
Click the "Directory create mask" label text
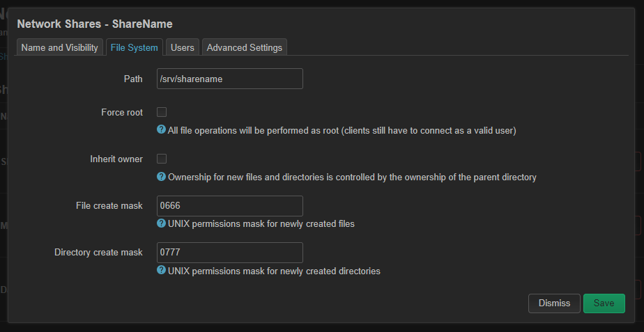click(x=98, y=253)
